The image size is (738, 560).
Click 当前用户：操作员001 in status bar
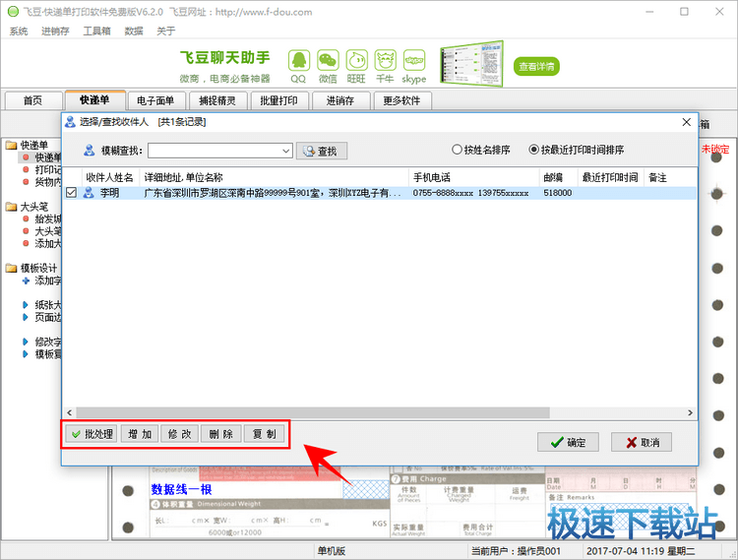516,551
